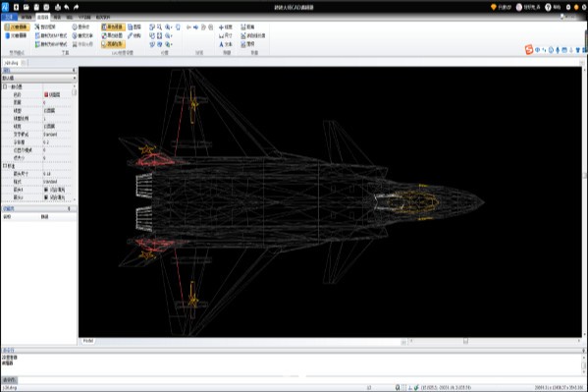
Task: Open help via the question mark icon
Action: pyautogui.click(x=548, y=7)
